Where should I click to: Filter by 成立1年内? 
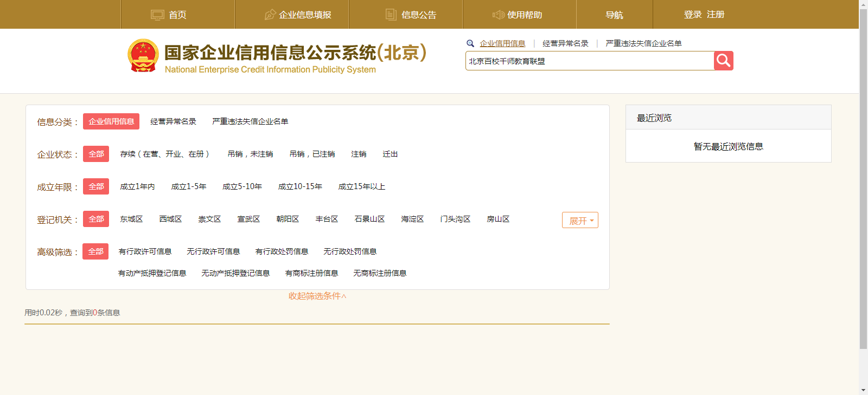tap(137, 186)
